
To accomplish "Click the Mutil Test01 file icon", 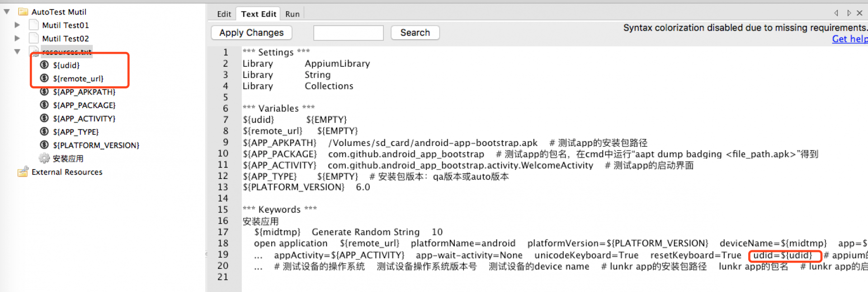I will pos(34,25).
